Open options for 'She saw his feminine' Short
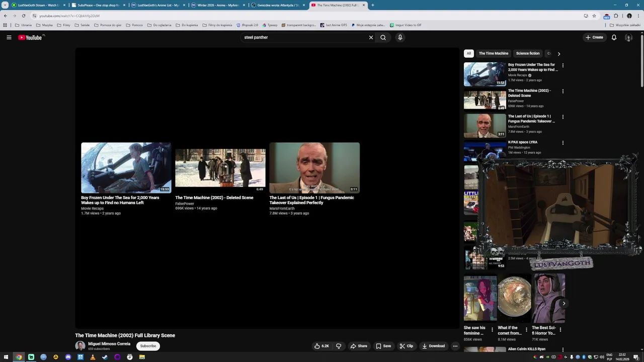Image resolution: width=644 pixels, height=362 pixels. pos(492,330)
